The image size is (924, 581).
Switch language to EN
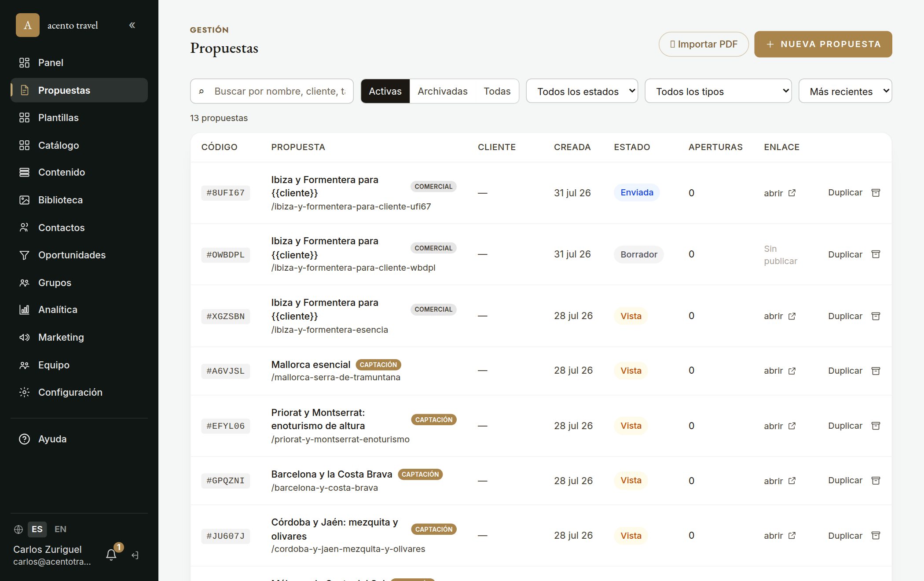pyautogui.click(x=60, y=529)
